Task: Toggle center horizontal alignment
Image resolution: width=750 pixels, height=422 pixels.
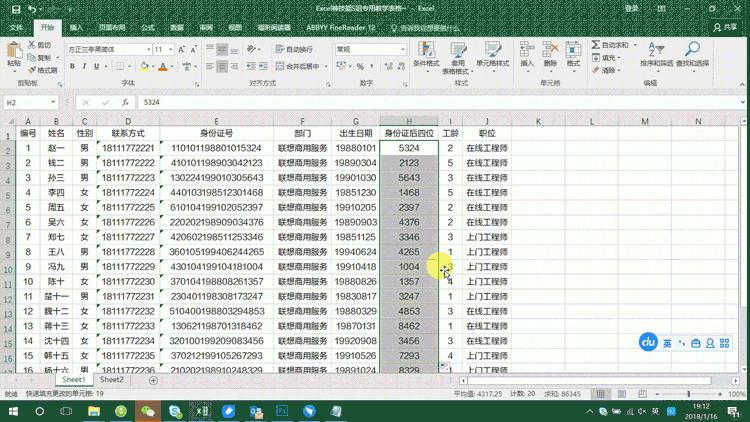Action: (222, 66)
